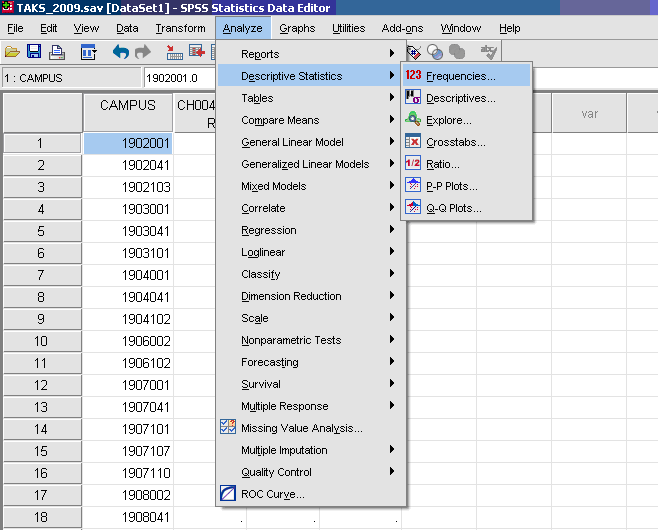This screenshot has width=658, height=530.
Task: Select the CAMPUS column header
Action: (128, 112)
